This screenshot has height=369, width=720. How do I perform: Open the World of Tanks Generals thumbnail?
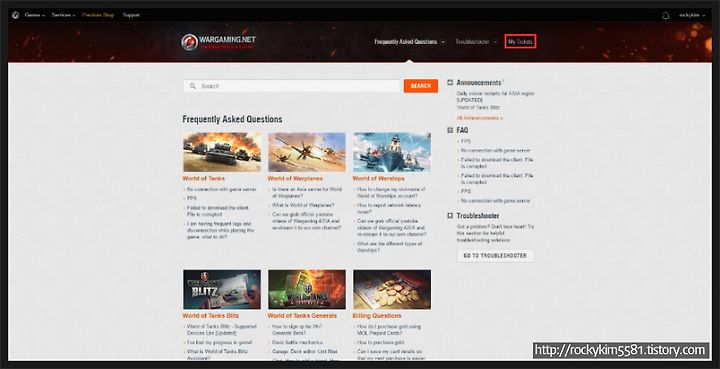click(x=307, y=290)
